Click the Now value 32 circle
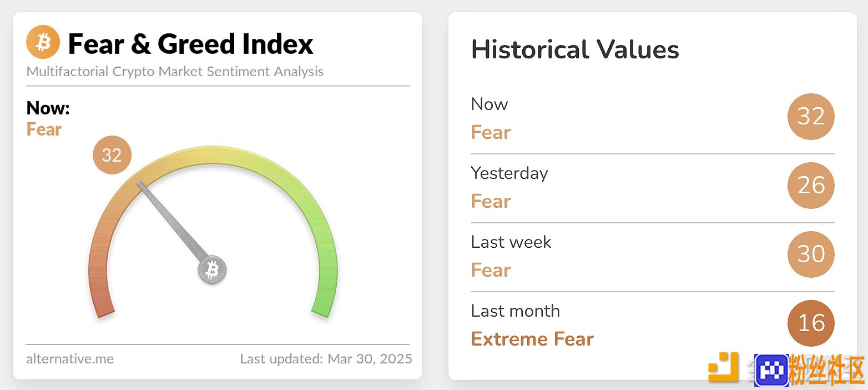The image size is (868, 390). (811, 117)
